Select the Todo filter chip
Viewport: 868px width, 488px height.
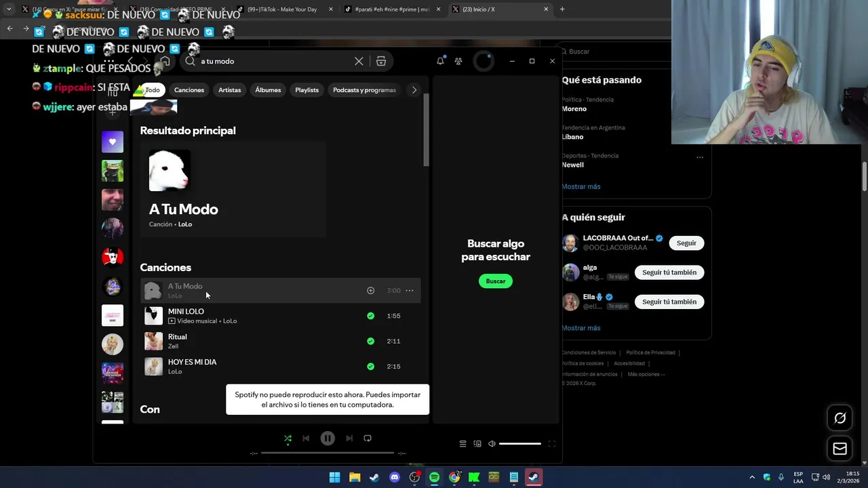click(153, 90)
